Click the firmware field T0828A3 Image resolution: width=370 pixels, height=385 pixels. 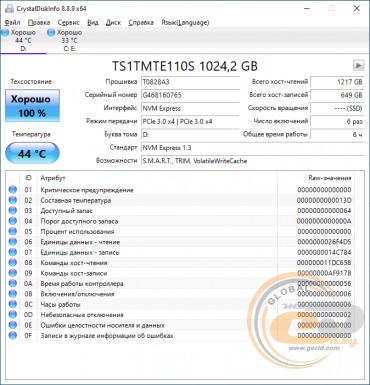(190, 82)
